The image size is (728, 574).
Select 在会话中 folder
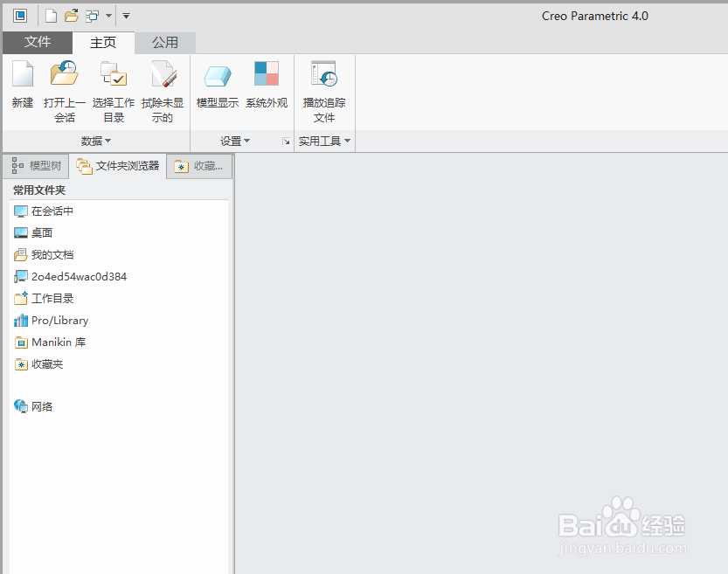(x=44, y=211)
